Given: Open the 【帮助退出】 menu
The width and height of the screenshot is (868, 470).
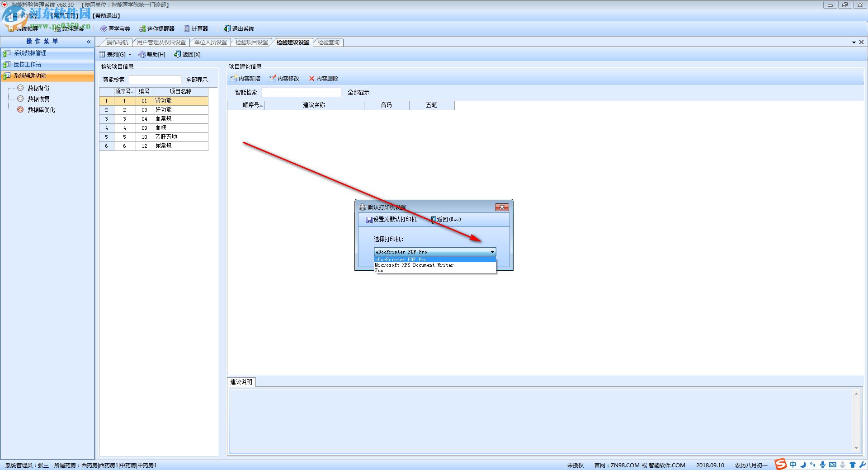Looking at the screenshot, I should (x=106, y=16).
